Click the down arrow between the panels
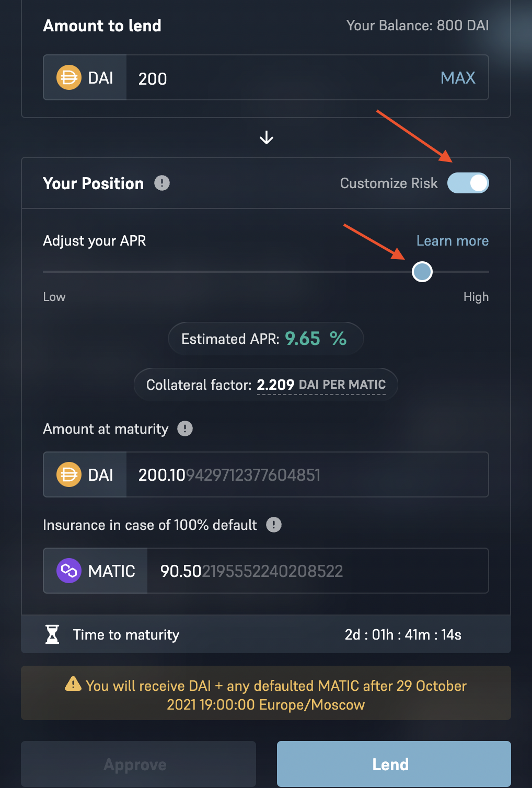The image size is (532, 788). [267, 137]
